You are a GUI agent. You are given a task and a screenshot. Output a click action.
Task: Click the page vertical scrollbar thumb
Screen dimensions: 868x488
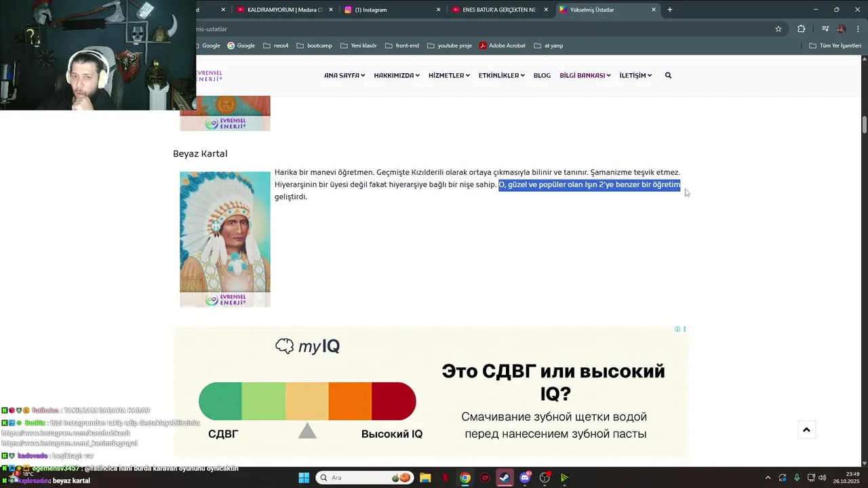point(865,125)
